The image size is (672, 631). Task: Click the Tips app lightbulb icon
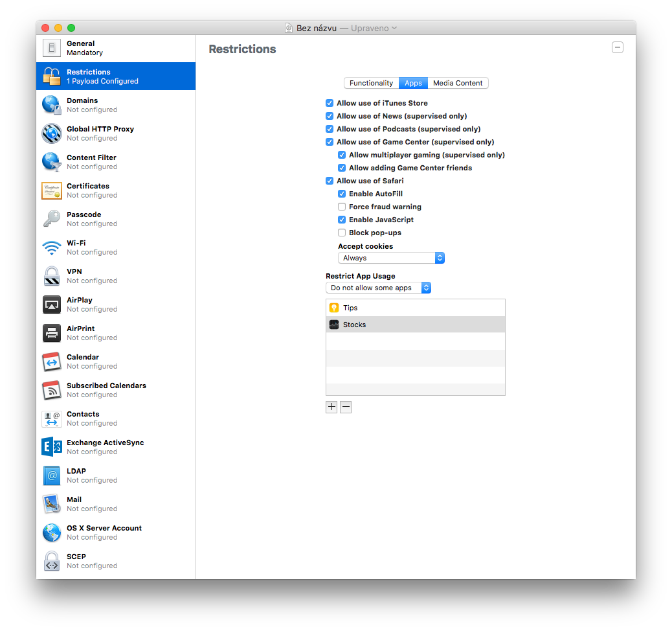tap(334, 308)
